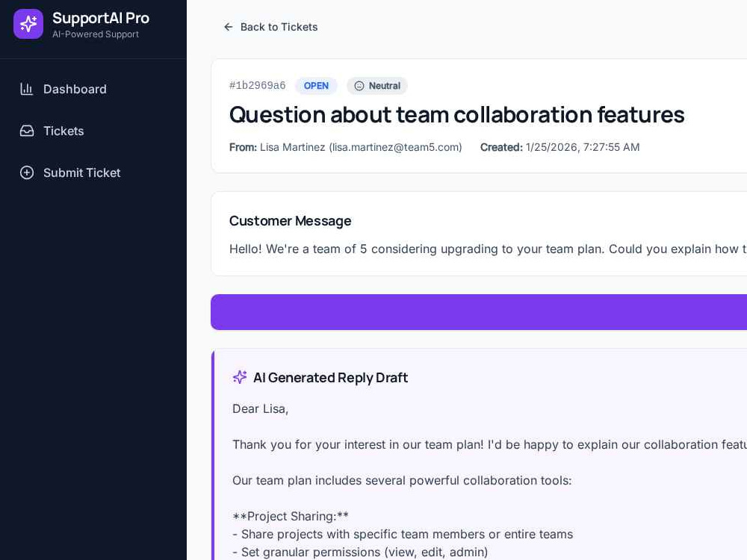Viewport: 747px width, 560px height.
Task: Click the 'Dear Lisa,' greeting line
Action: 261,409
